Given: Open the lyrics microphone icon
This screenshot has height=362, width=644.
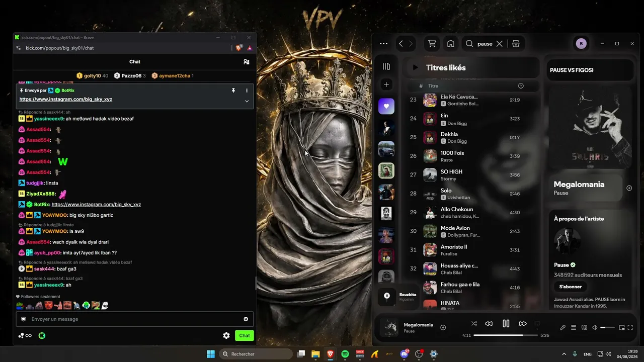Looking at the screenshot, I should [x=562, y=327].
